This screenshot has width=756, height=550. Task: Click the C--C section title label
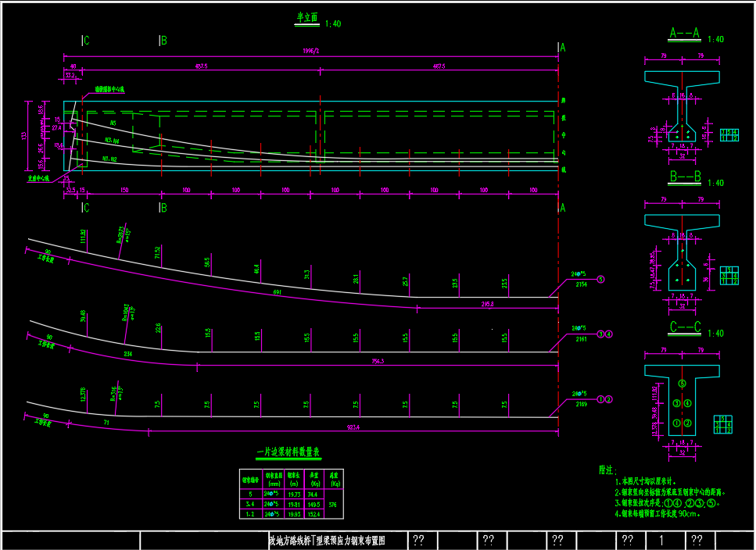pos(684,328)
